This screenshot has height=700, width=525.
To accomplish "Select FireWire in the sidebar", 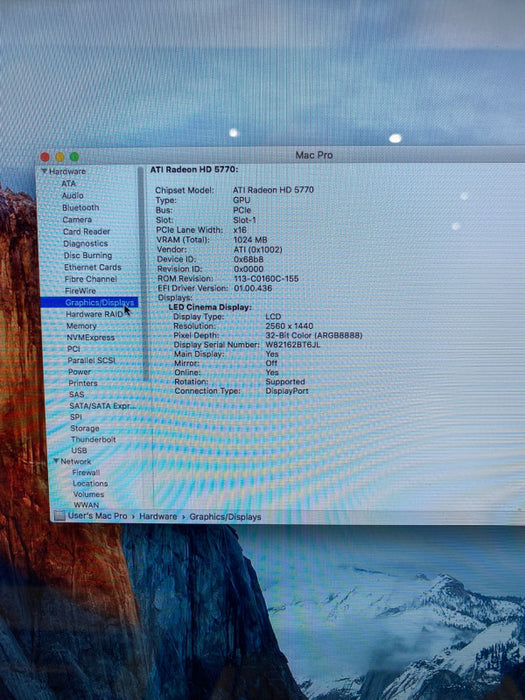I will 80,291.
